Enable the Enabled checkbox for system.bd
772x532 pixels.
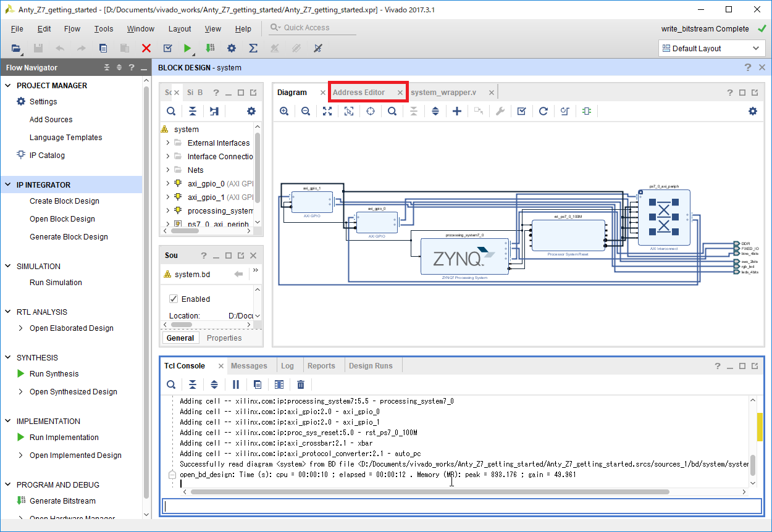174,298
